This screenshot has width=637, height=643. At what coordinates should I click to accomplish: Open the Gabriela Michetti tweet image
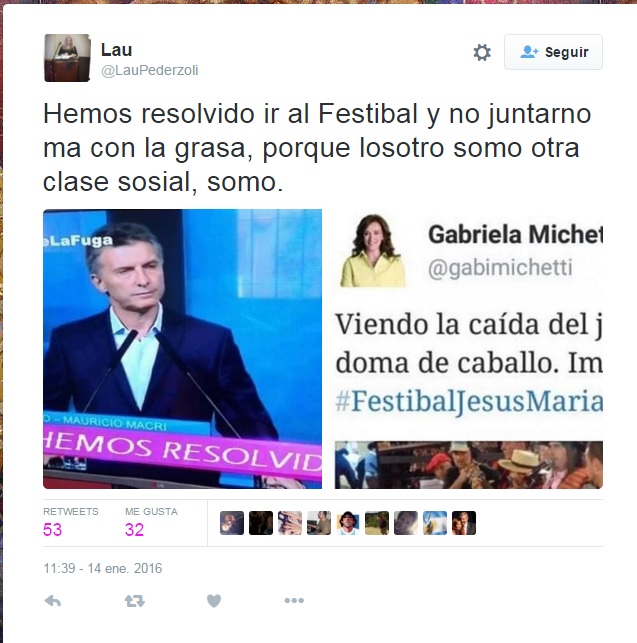point(469,349)
